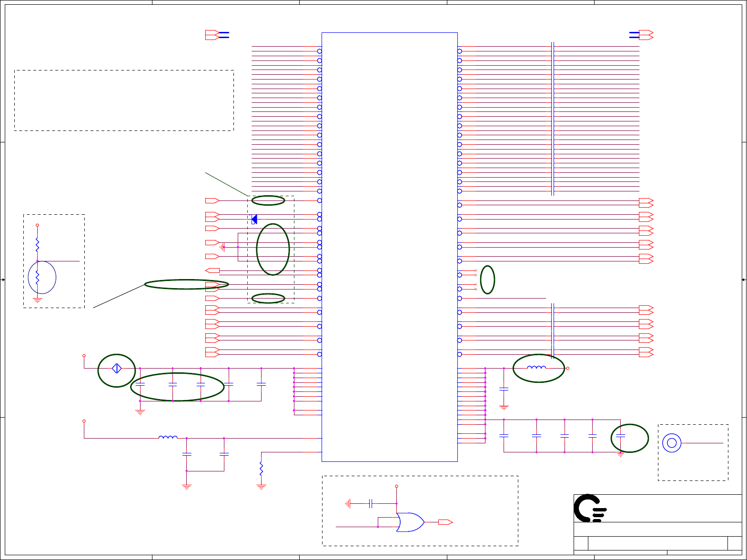Click ground symbol under the left capacitor bank
This screenshot has width=747, height=560.
click(x=140, y=412)
